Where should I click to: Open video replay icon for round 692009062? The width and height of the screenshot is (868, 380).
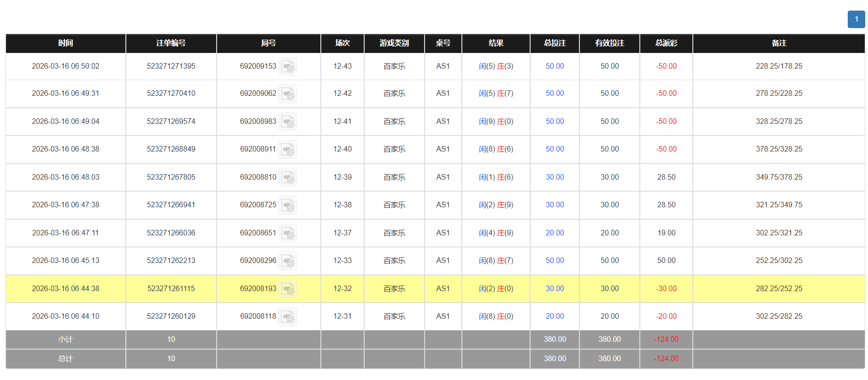288,94
